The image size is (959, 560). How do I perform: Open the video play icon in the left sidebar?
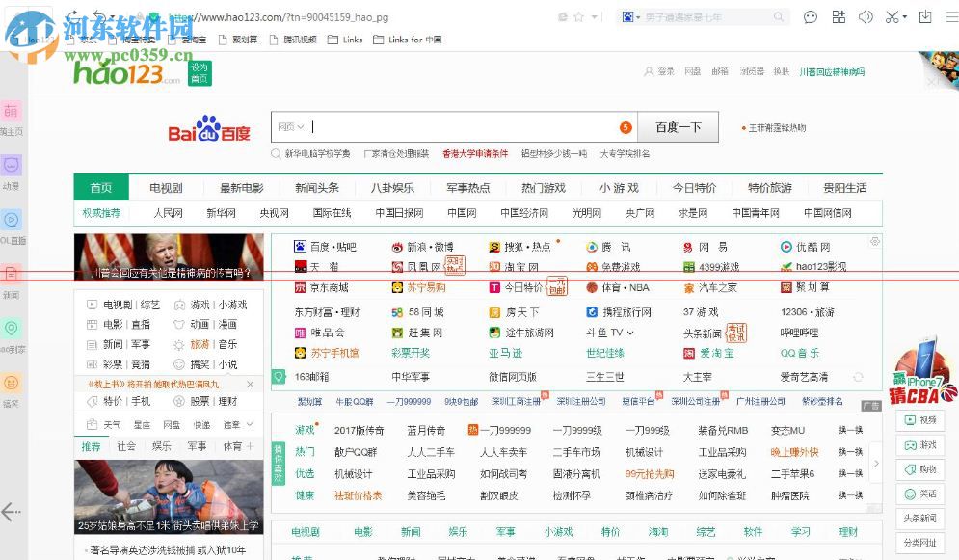[13, 220]
